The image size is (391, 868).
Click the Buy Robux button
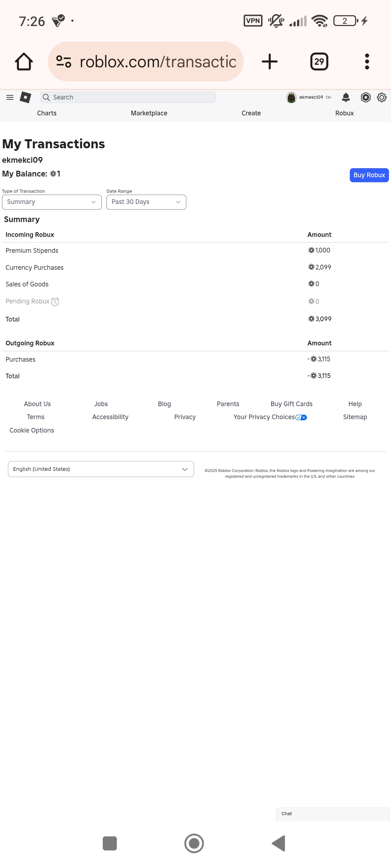coord(369,175)
